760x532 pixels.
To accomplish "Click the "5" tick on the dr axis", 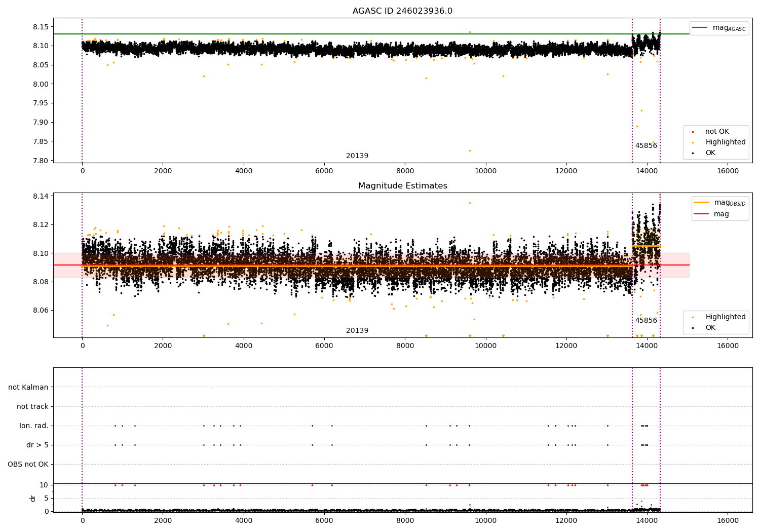I will pyautogui.click(x=46, y=499).
